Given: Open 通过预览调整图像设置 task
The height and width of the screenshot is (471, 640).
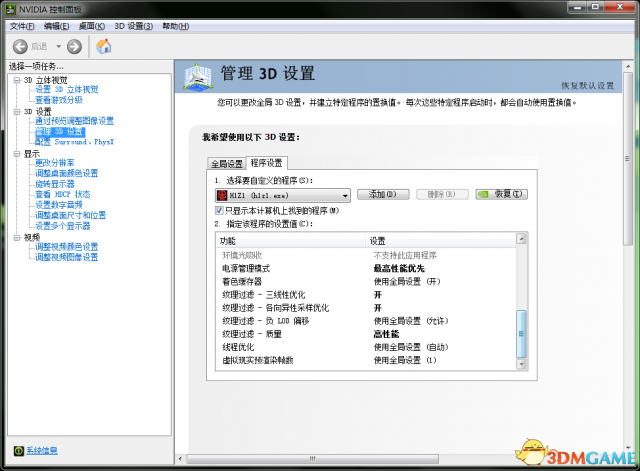Looking at the screenshot, I should (x=74, y=121).
